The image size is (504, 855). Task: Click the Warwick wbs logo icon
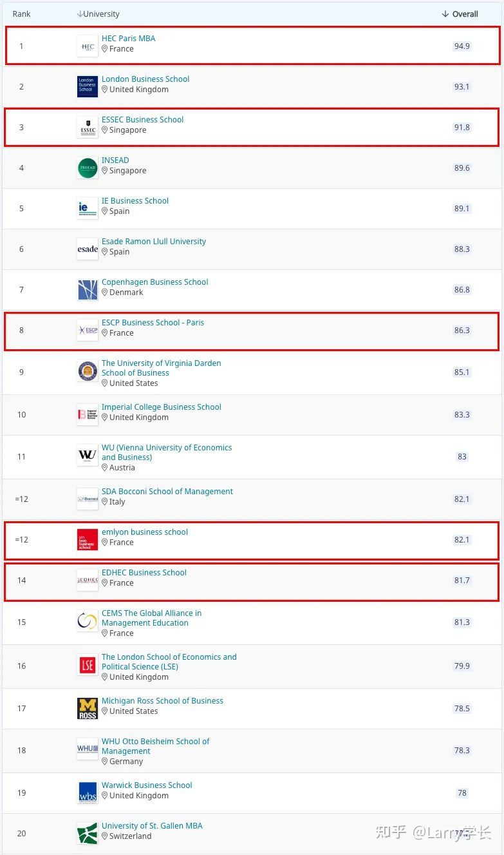point(88,793)
